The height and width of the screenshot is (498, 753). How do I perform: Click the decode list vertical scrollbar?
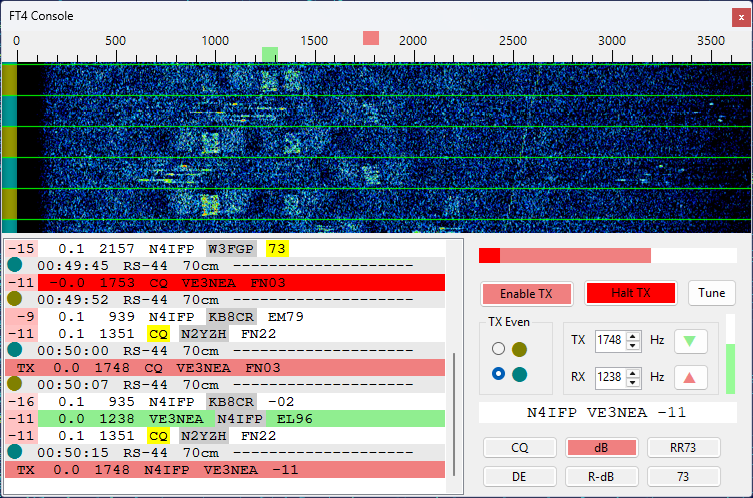454,400
